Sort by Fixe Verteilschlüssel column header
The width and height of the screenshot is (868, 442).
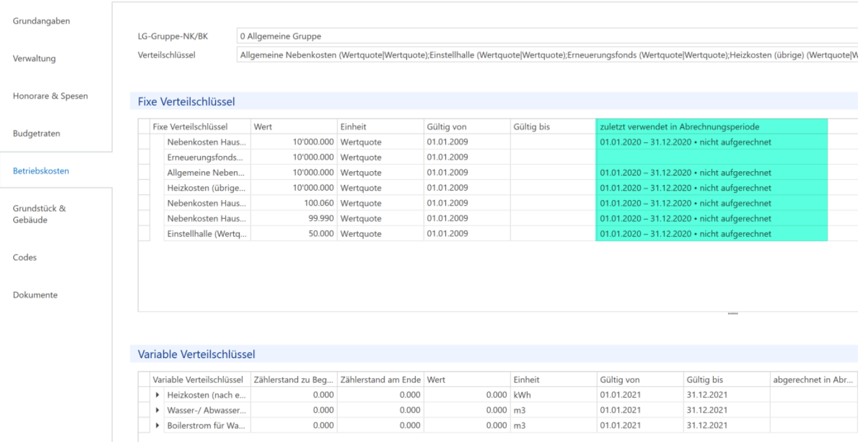200,127
